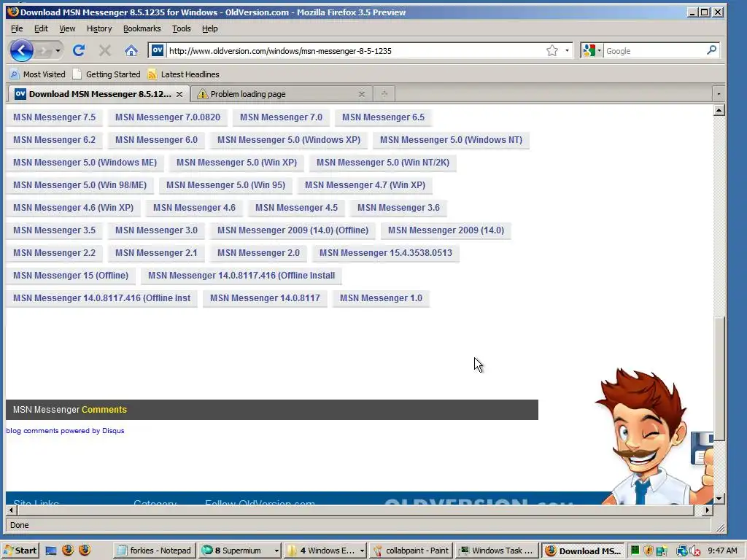Click the muted volume tray icon

coord(694,551)
